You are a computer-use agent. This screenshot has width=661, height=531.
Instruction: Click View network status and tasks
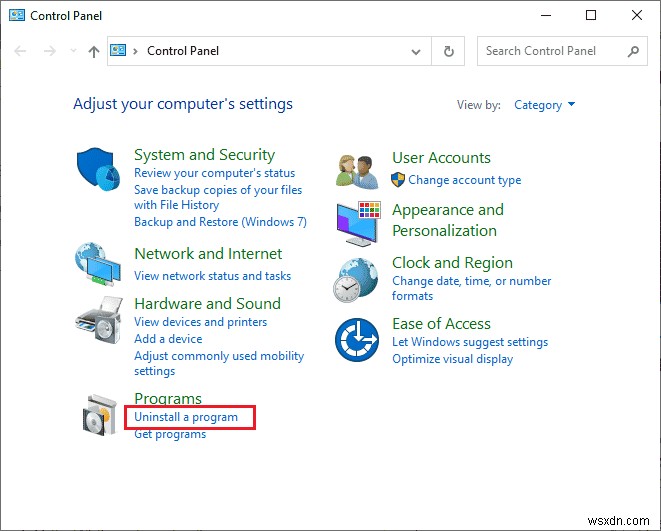coord(212,276)
